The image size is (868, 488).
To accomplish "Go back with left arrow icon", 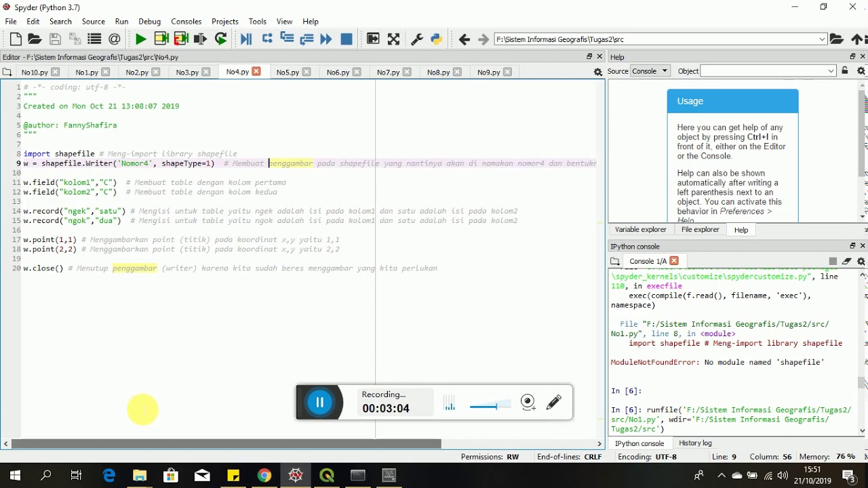I will pos(464,39).
